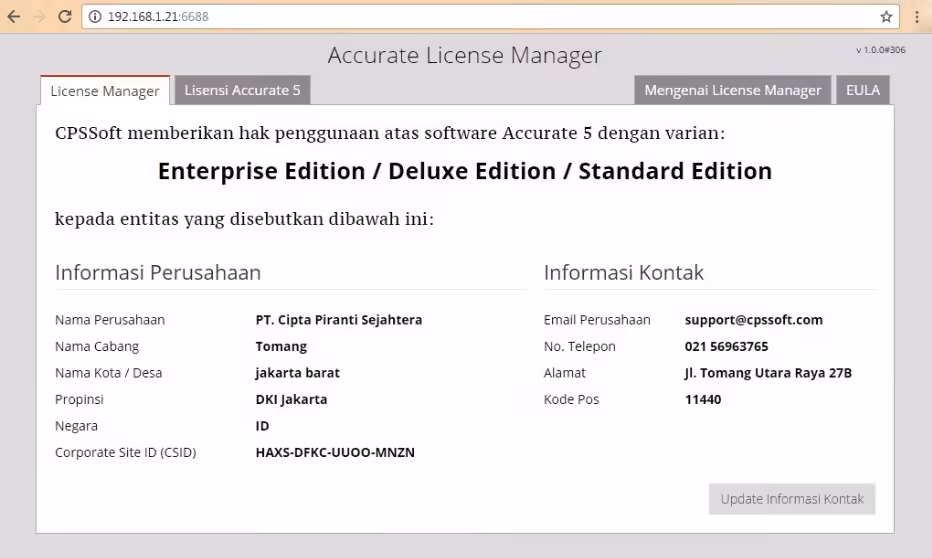This screenshot has height=558, width=932.
Task: Click the Nama Kota / Desa label
Action: tap(108, 373)
